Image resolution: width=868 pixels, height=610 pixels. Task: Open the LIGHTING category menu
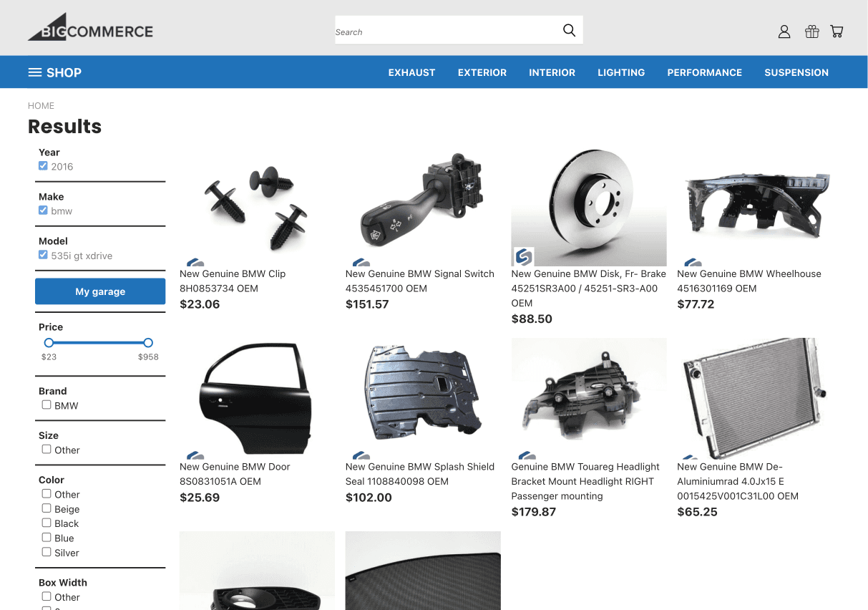pyautogui.click(x=621, y=72)
